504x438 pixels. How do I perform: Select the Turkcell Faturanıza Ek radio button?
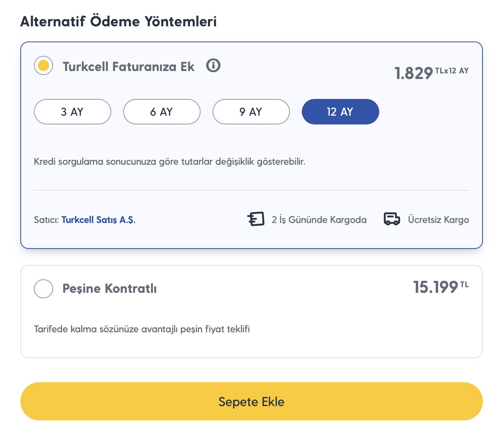click(43, 65)
